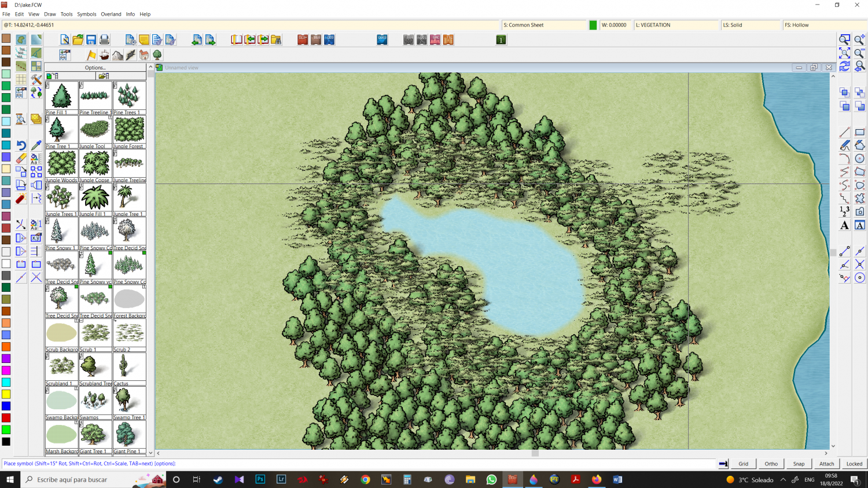The height and width of the screenshot is (488, 868).
Task: Open the Layer indicator showing VEGETATION
Action: (x=676, y=25)
